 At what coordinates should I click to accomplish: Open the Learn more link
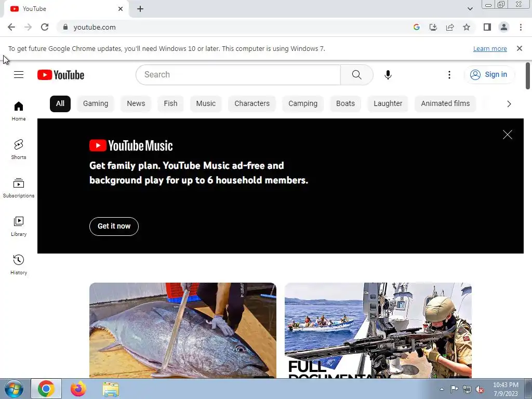(490, 48)
